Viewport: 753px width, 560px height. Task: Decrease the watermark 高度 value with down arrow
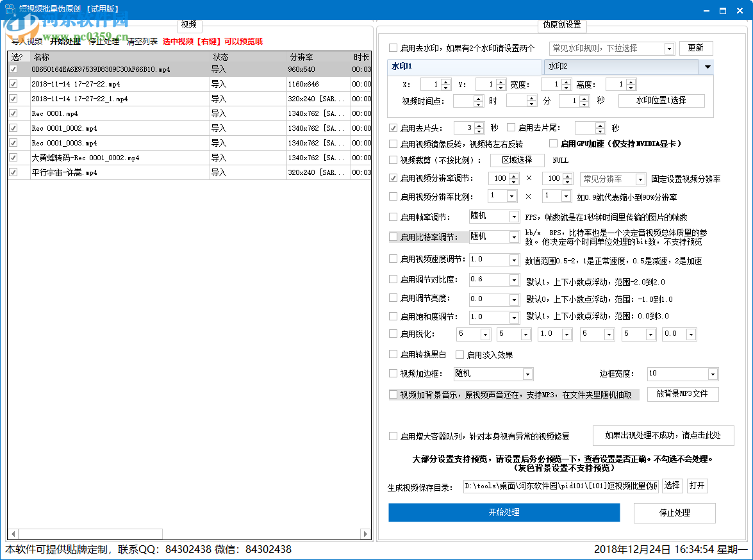(x=631, y=88)
